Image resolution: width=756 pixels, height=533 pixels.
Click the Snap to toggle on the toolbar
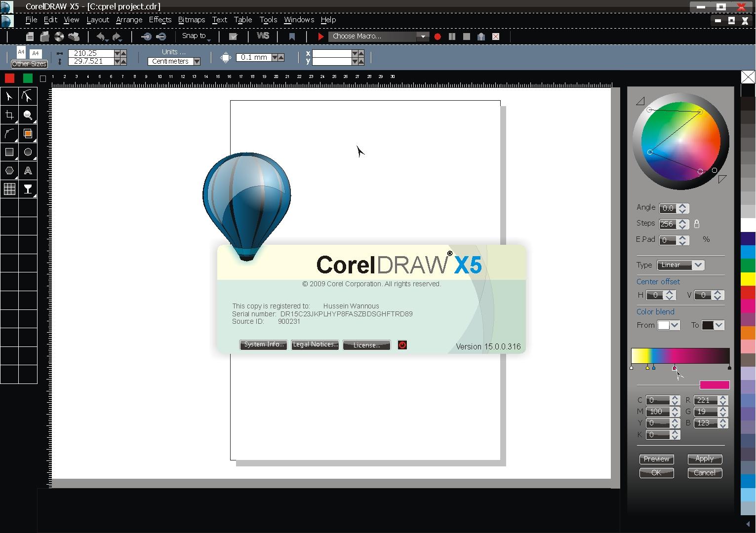point(194,36)
